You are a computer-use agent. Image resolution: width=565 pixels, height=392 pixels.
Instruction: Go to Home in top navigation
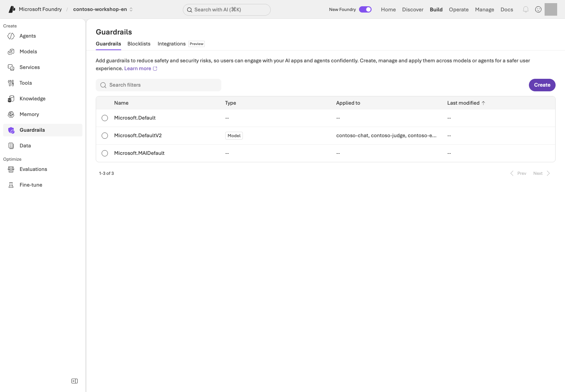(388, 9)
